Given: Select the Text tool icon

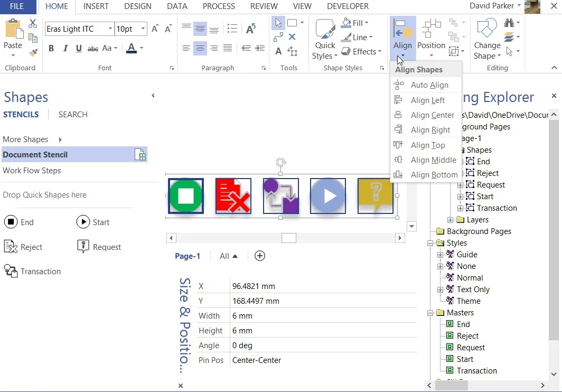Looking at the screenshot, I should point(278,51).
